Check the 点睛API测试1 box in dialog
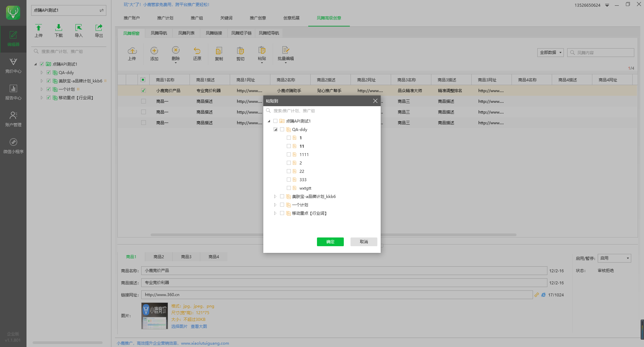The height and width of the screenshot is (347, 644). tap(275, 121)
